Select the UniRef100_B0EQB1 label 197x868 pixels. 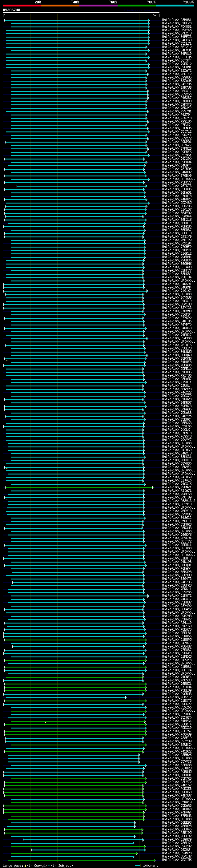click(x=177, y=565)
